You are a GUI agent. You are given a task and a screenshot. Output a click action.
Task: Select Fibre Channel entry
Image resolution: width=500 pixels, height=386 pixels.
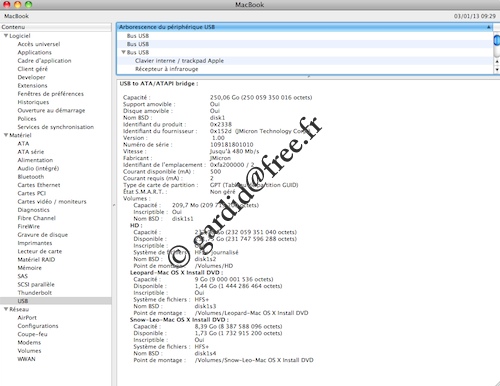tap(36, 218)
